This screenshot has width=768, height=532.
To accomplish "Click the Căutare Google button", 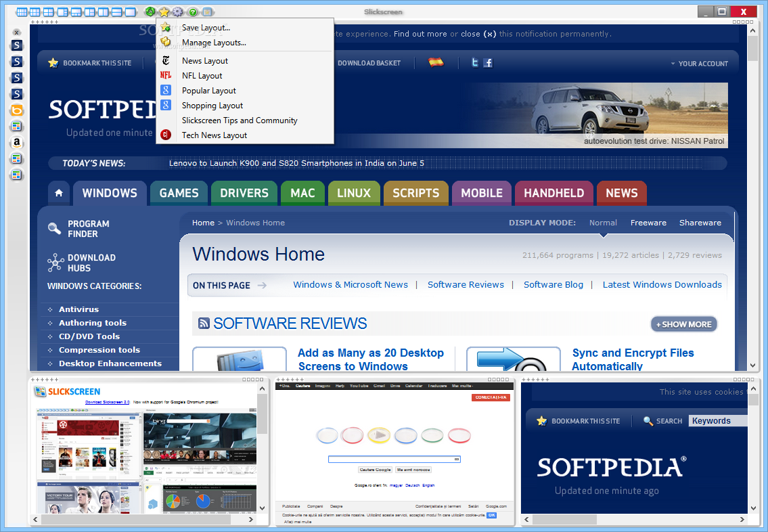I will pyautogui.click(x=375, y=470).
